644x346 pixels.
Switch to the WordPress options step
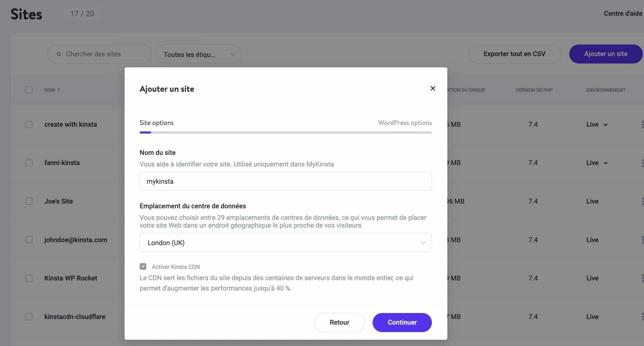point(405,123)
